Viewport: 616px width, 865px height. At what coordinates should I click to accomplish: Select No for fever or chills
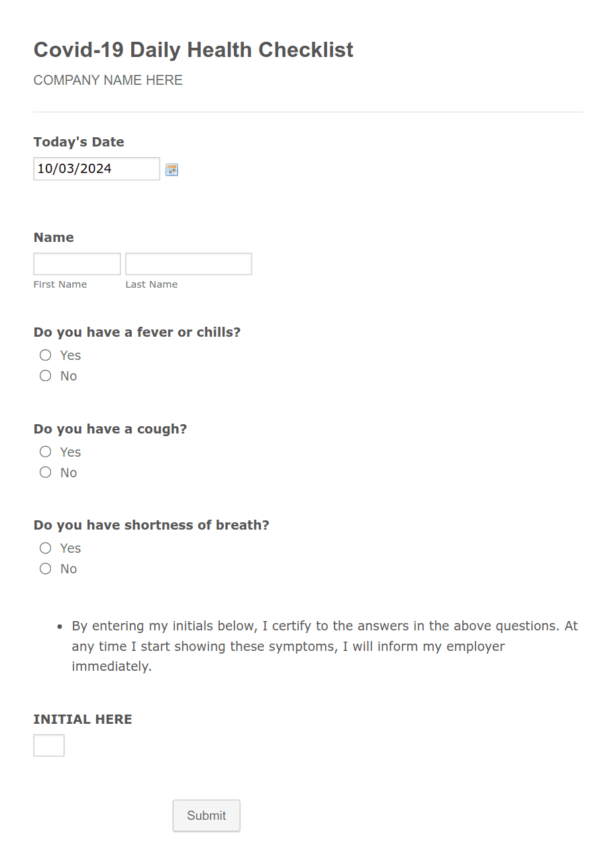45,375
